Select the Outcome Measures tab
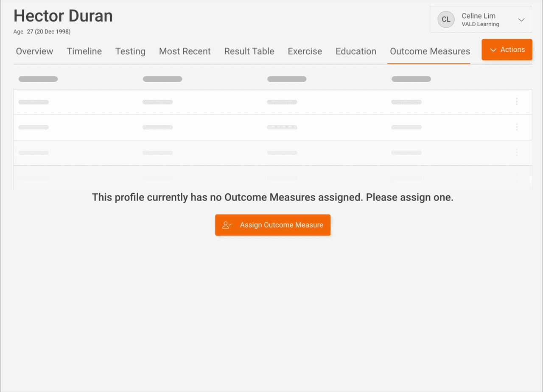This screenshot has width=543, height=392. click(x=430, y=51)
